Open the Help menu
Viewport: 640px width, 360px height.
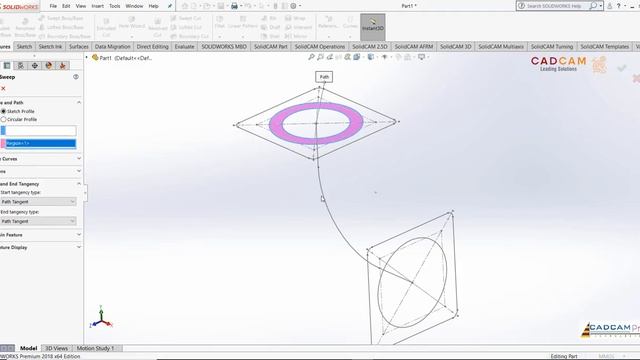(153, 6)
